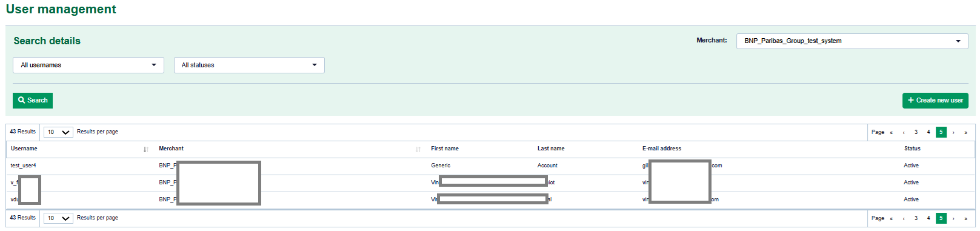Click the Status column header
The height and width of the screenshot is (231, 980).
tap(912, 149)
